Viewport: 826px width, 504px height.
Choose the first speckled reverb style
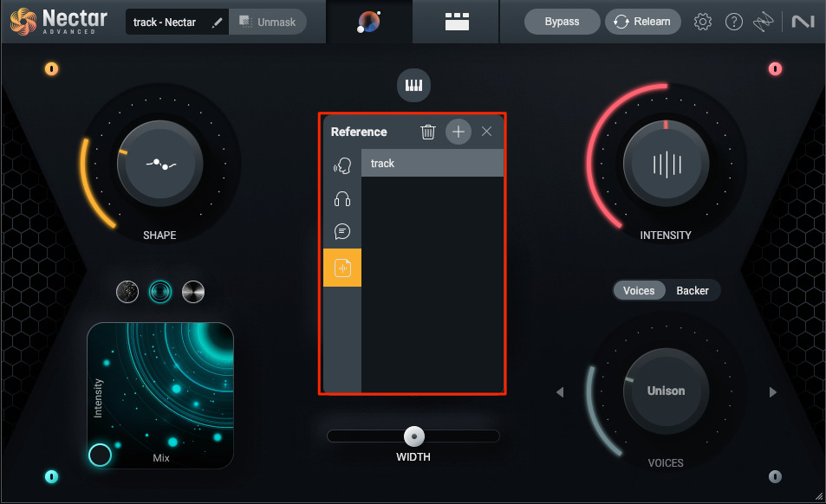tap(127, 292)
